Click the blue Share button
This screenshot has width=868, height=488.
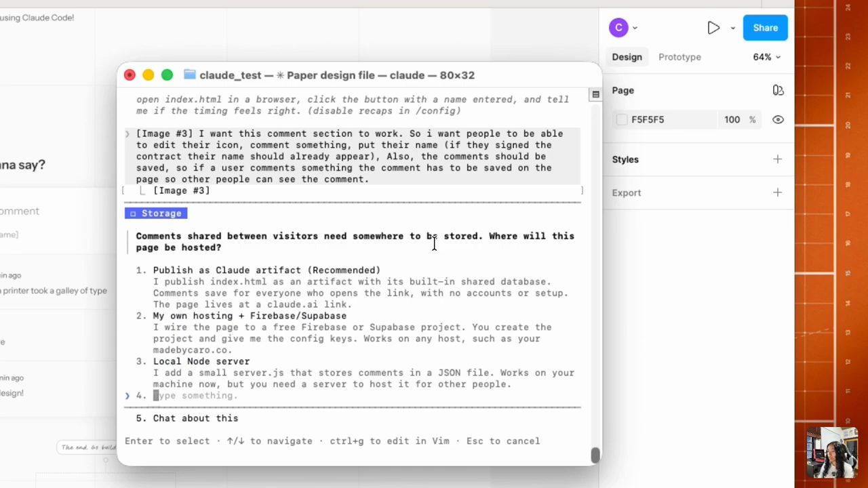click(765, 28)
